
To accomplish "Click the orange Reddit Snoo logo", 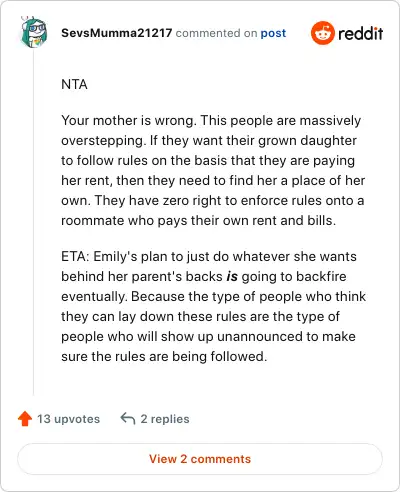I will pos(322,33).
